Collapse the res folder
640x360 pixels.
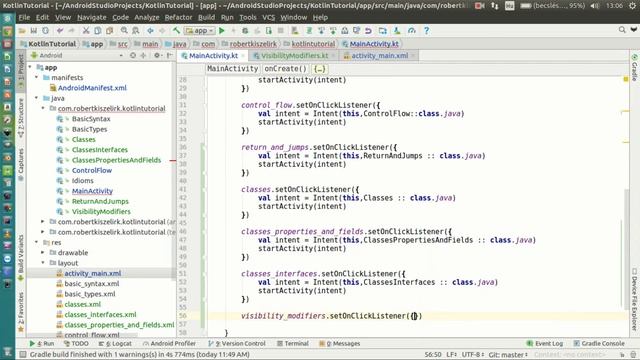tap(37, 242)
